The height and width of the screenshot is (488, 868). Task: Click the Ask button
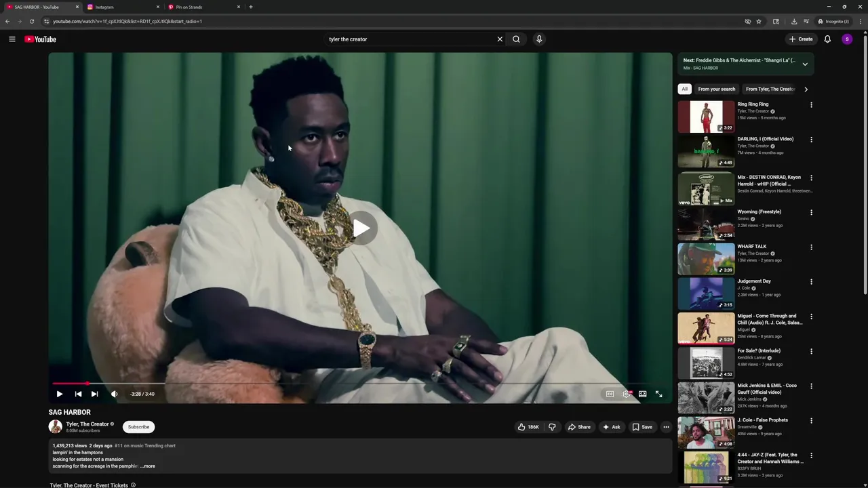611,427
